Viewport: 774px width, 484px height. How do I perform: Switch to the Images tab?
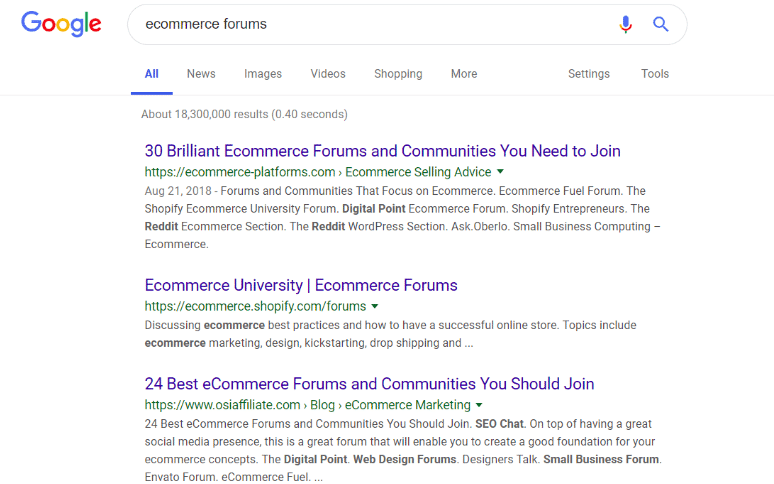tap(263, 74)
